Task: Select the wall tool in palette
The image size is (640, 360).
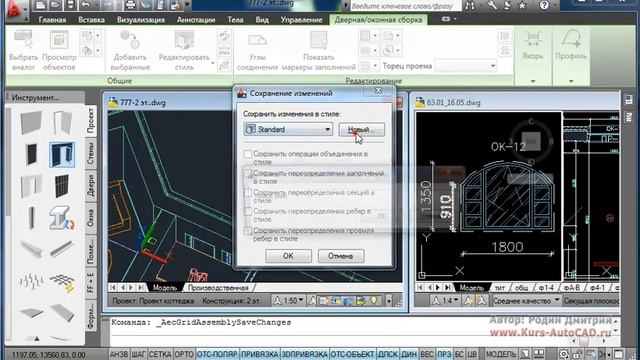Action: (31, 122)
